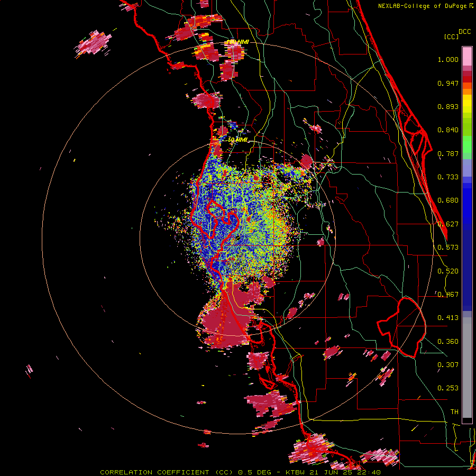Pick the gray segment of color scale
The image size is (476, 476).
(x=467, y=368)
